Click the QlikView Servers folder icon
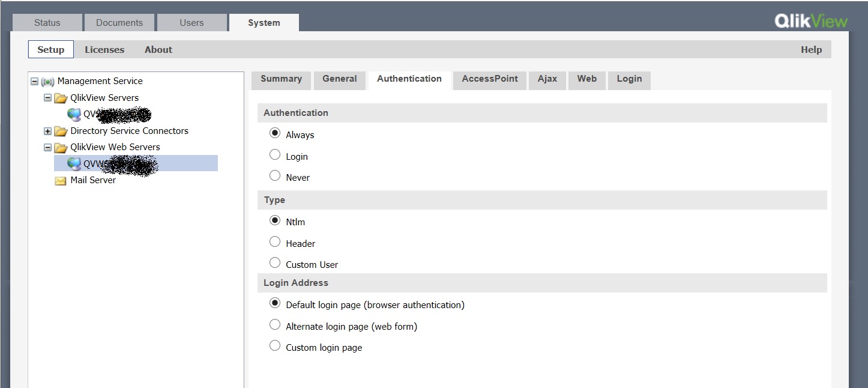The height and width of the screenshot is (388, 868). [61, 98]
